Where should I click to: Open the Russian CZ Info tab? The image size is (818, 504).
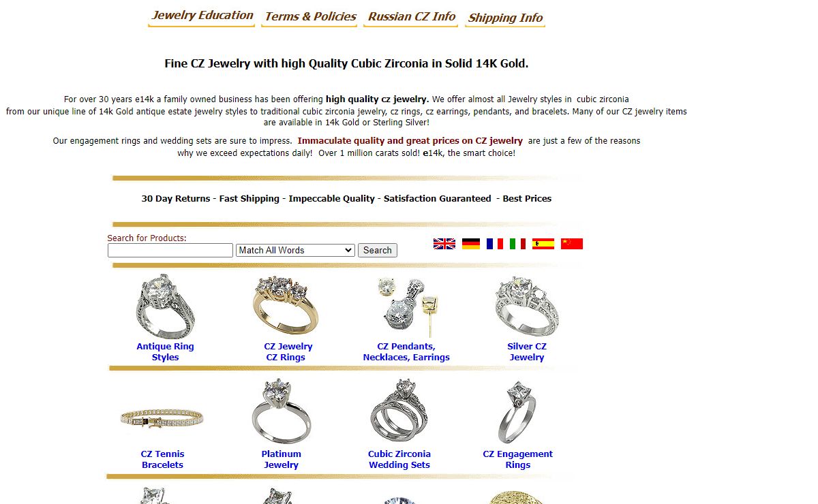pos(412,16)
